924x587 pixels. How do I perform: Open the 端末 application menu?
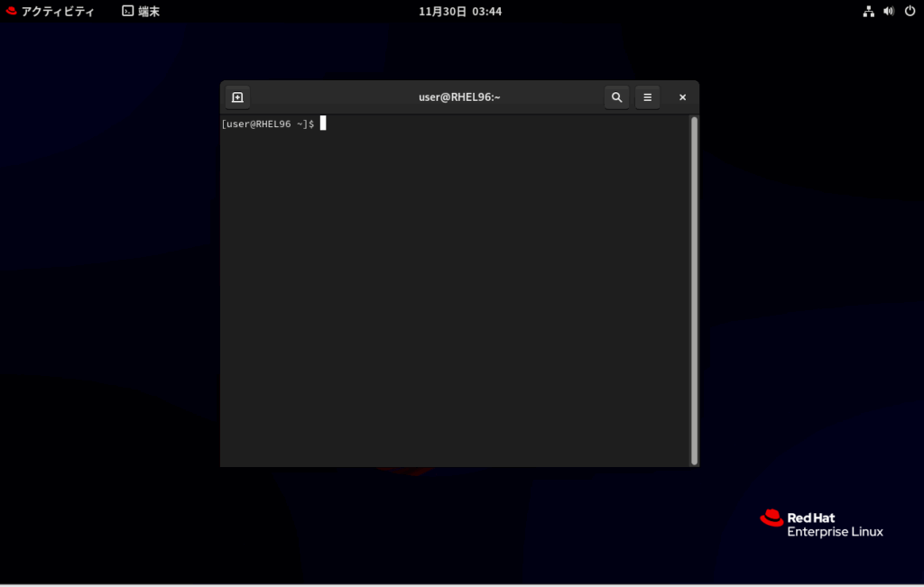tap(149, 12)
